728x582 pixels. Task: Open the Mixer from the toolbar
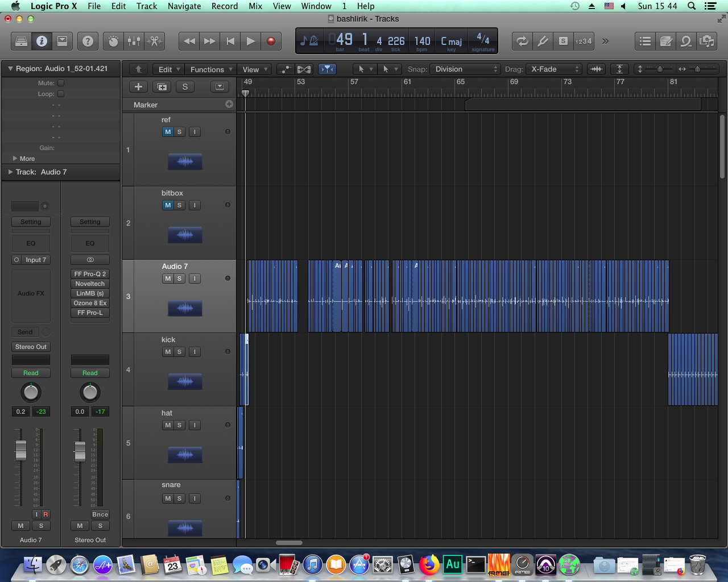134,41
